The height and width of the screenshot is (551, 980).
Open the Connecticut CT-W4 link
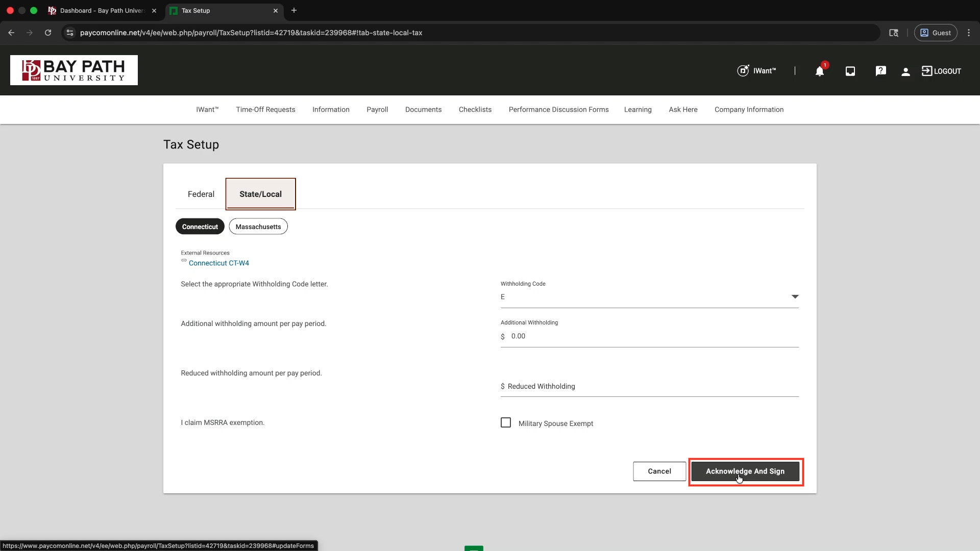pyautogui.click(x=219, y=263)
